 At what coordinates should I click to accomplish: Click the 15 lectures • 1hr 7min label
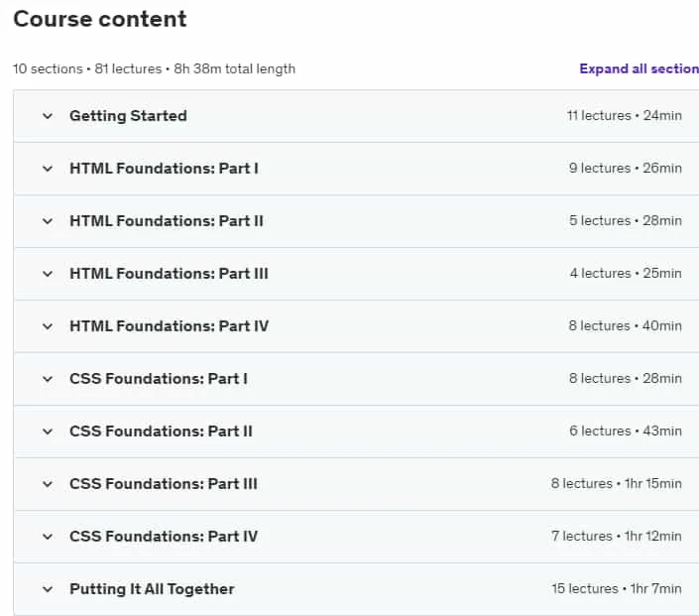(617, 589)
